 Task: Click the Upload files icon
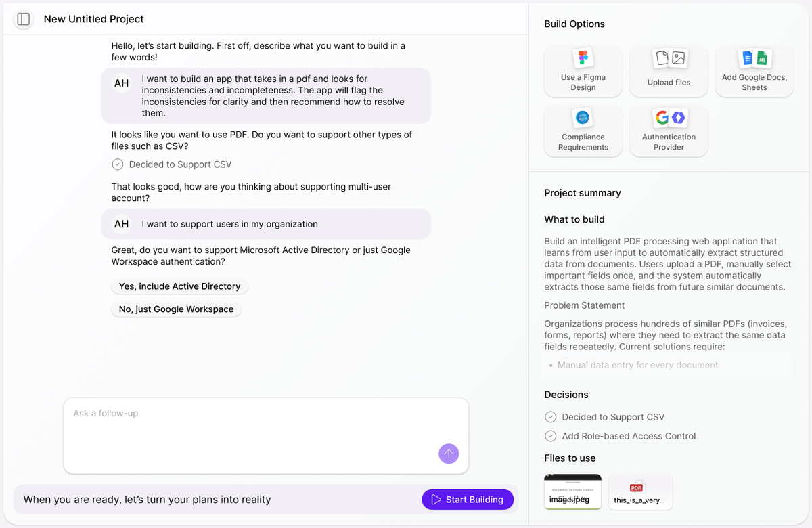click(x=669, y=58)
